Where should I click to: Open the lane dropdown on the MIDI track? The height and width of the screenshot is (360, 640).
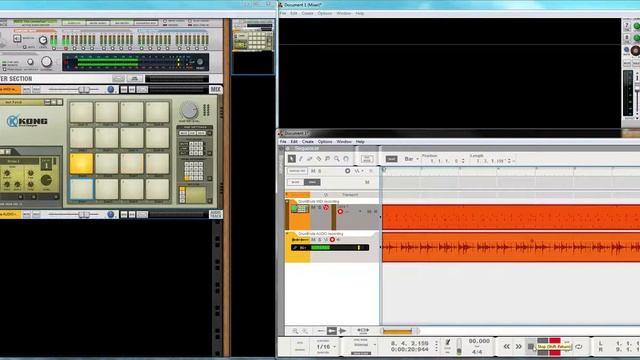click(x=360, y=211)
